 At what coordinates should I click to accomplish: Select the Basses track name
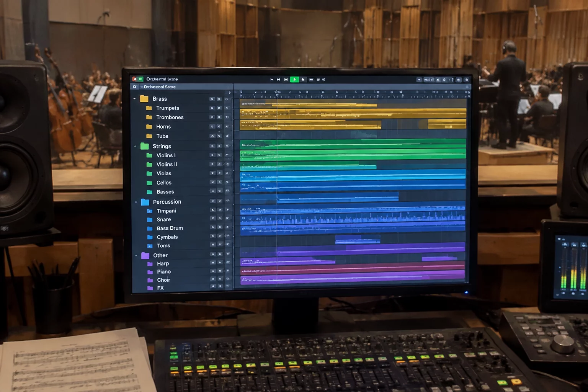(165, 192)
